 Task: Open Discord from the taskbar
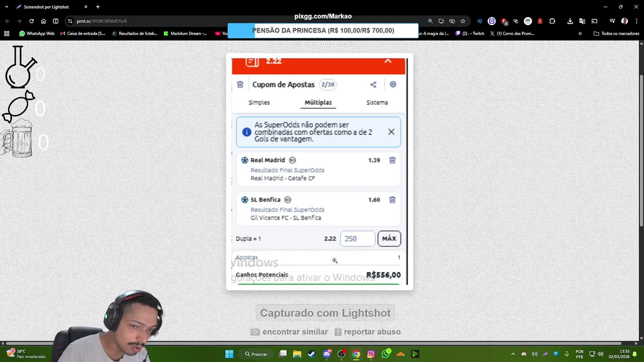tap(327, 354)
